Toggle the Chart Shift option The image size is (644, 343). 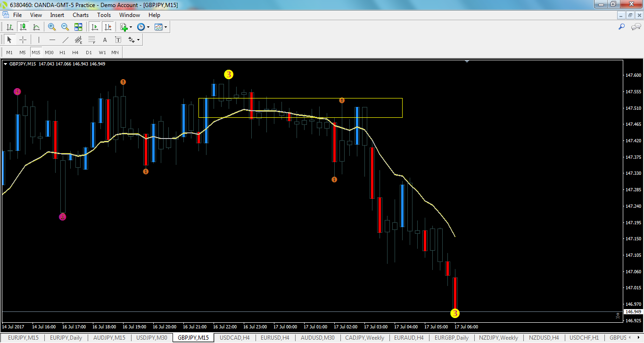click(x=107, y=27)
